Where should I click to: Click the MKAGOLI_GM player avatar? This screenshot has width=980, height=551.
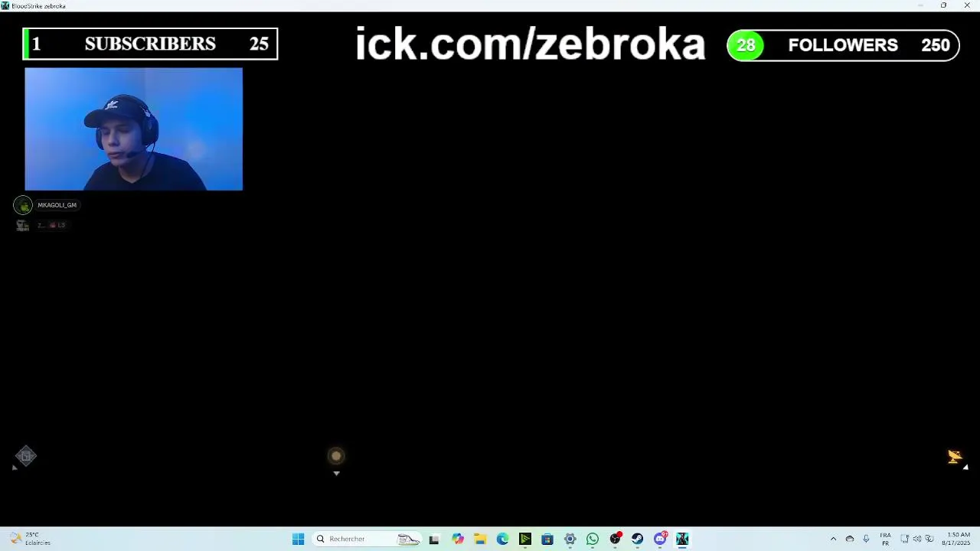23,205
